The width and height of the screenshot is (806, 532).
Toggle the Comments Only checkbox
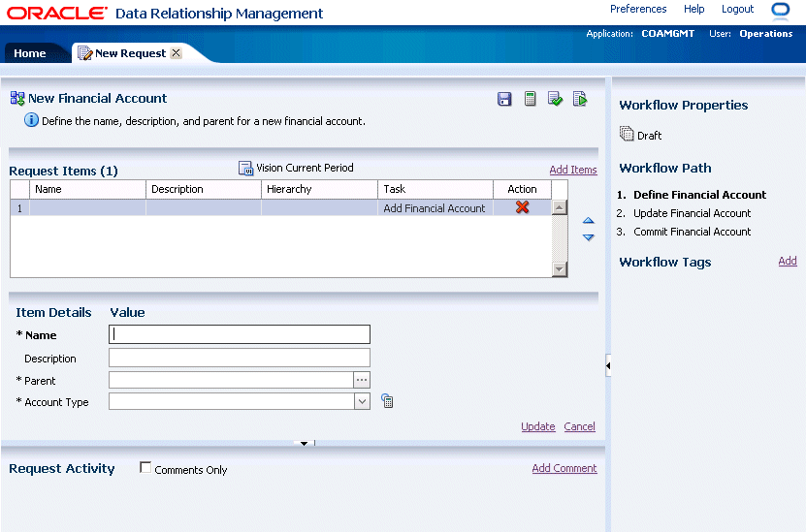click(x=145, y=467)
